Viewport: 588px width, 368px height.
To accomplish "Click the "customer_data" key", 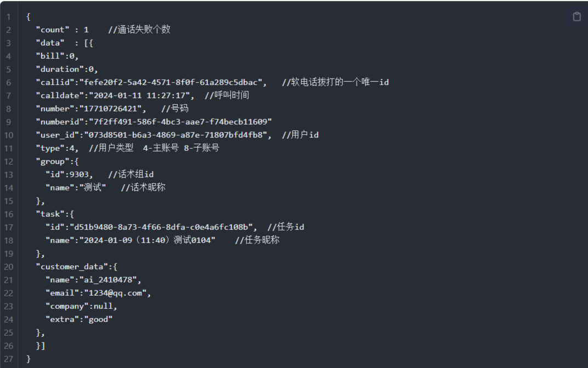I will click(x=70, y=267).
